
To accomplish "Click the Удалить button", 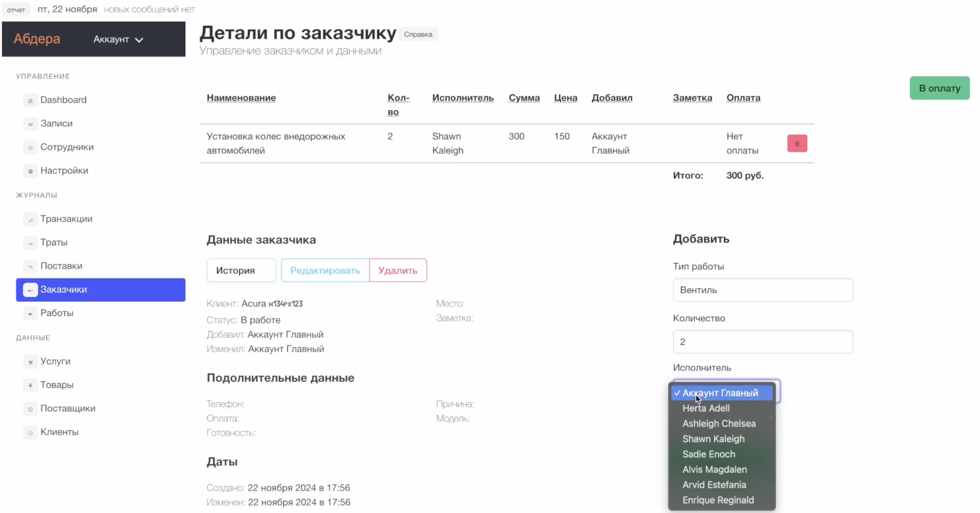I will (397, 270).
